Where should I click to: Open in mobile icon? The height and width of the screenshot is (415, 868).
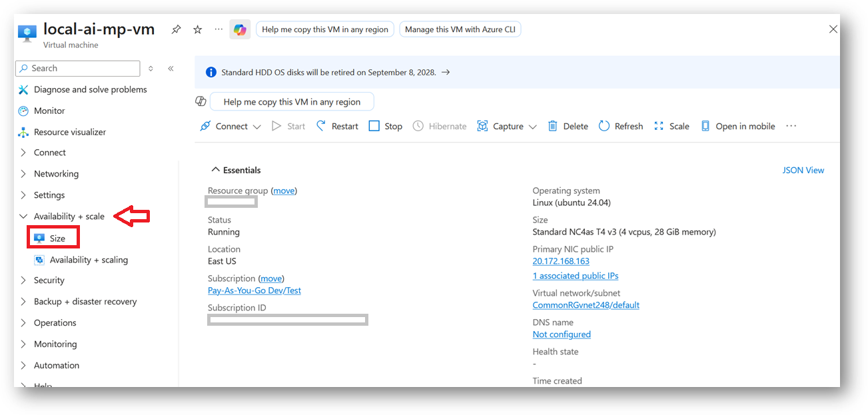click(705, 126)
